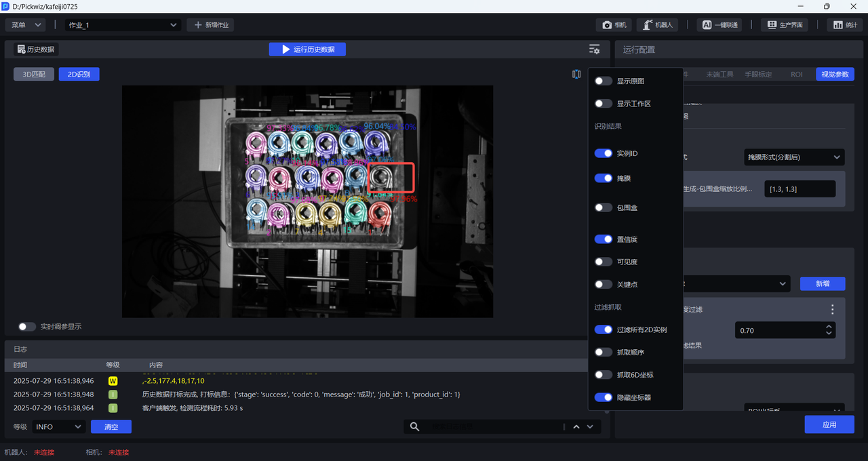Expand the 掩膜形式(分割后) dropdown

point(794,157)
